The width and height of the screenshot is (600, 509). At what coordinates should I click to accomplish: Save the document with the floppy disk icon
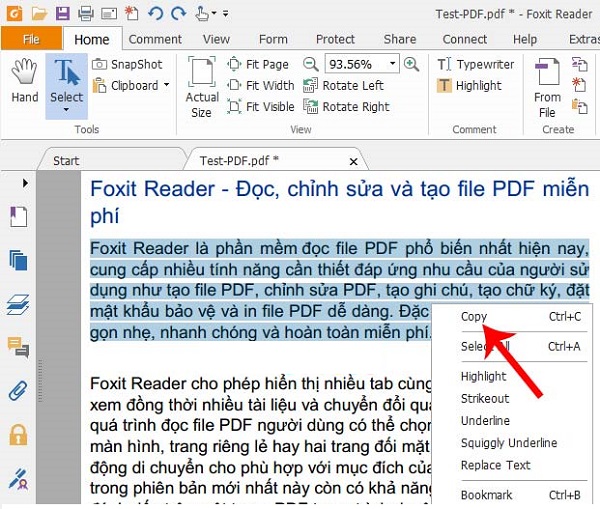tap(62, 14)
